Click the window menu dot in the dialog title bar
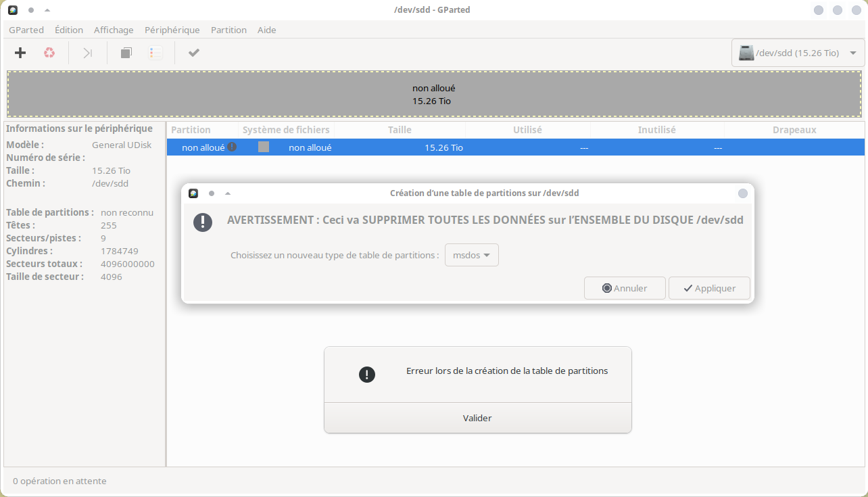The width and height of the screenshot is (868, 497). pyautogui.click(x=212, y=193)
